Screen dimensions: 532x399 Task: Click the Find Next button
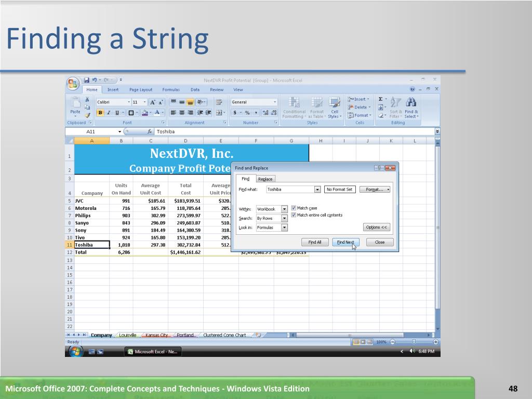(x=345, y=242)
